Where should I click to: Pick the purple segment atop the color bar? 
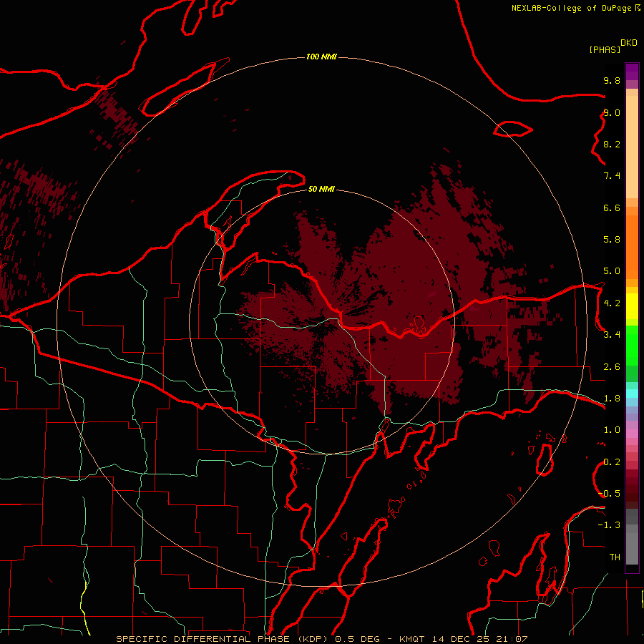tap(632, 72)
